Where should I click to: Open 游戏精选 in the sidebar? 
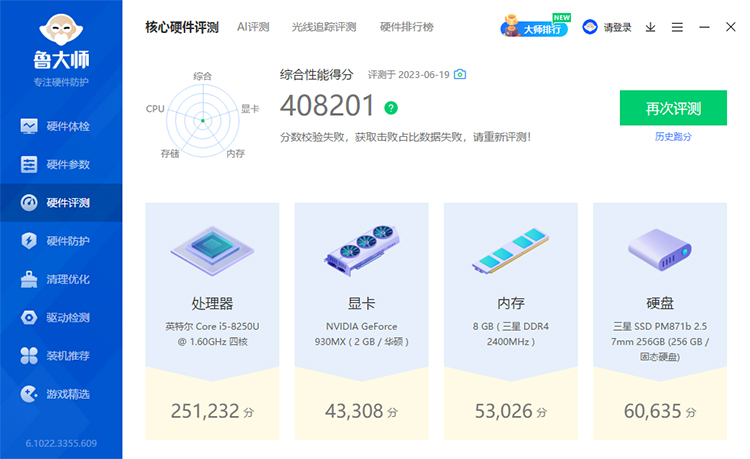(x=61, y=394)
